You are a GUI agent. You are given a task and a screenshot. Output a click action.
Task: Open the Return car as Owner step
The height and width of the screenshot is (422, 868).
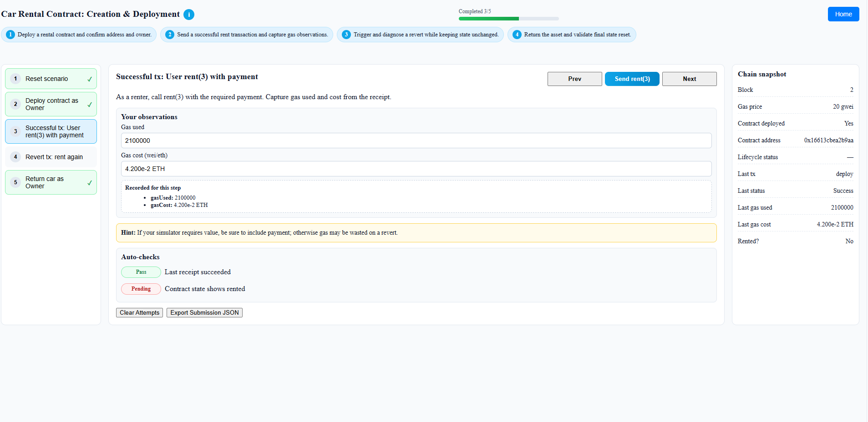click(x=51, y=182)
